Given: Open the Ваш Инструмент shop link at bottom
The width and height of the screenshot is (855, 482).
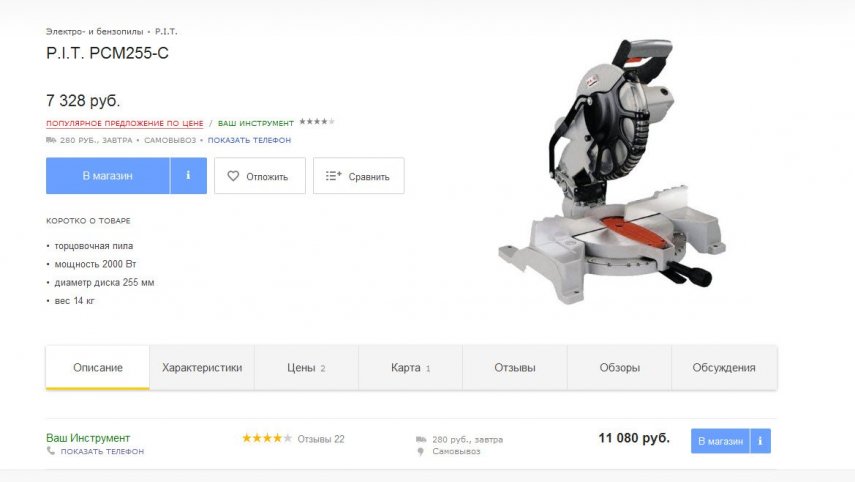Looking at the screenshot, I should tap(88, 438).
